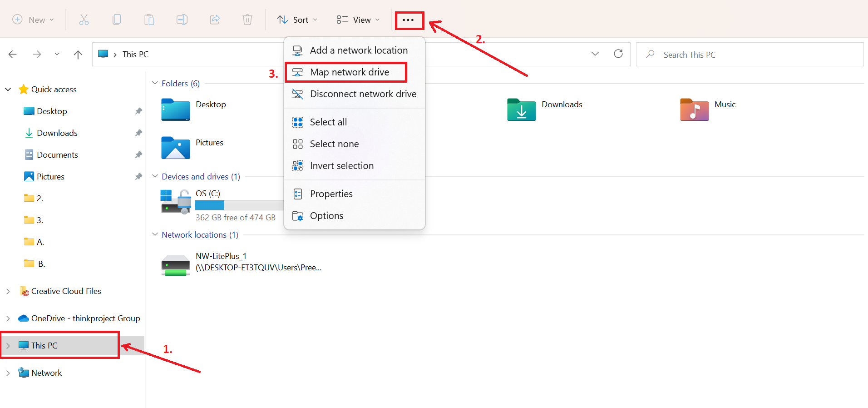The image size is (868, 408).
Task: Click the Copy icon in toolbar
Action: pyautogui.click(x=117, y=20)
